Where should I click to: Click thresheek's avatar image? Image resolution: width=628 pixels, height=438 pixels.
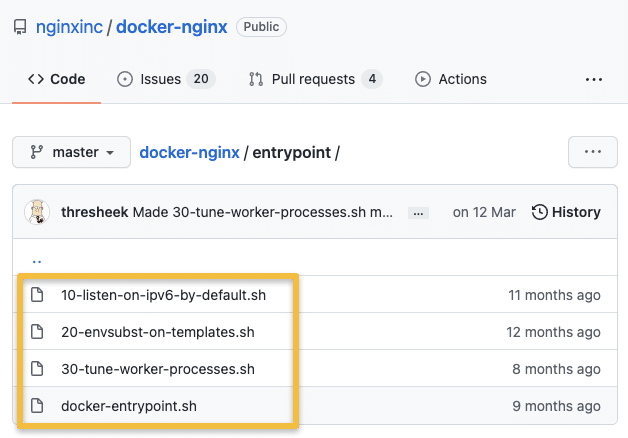coord(37,212)
